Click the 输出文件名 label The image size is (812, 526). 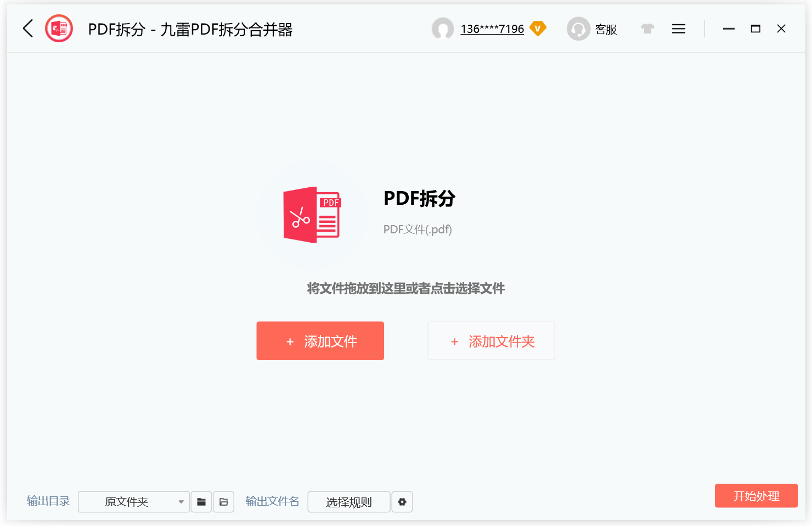pos(272,501)
